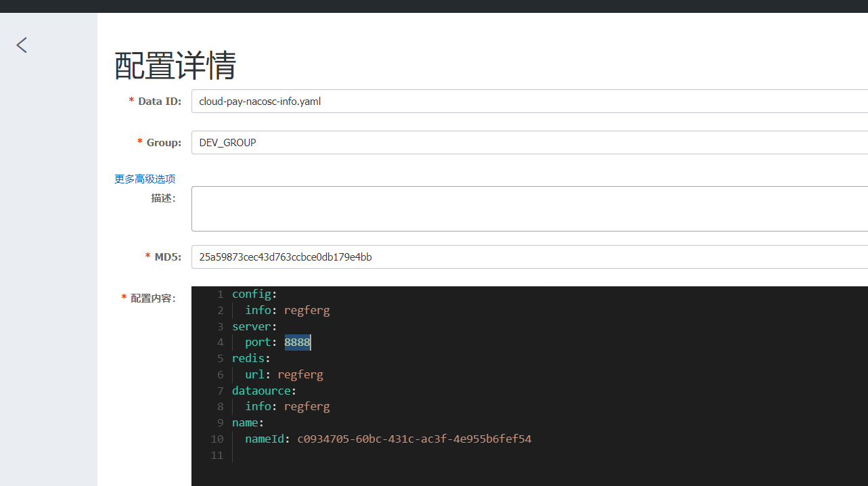Focus the Data ID input field
This screenshot has width=868, height=486.
point(528,102)
